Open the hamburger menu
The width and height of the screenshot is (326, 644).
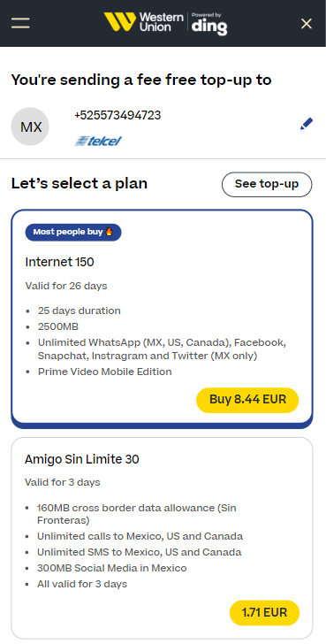pyautogui.click(x=20, y=23)
